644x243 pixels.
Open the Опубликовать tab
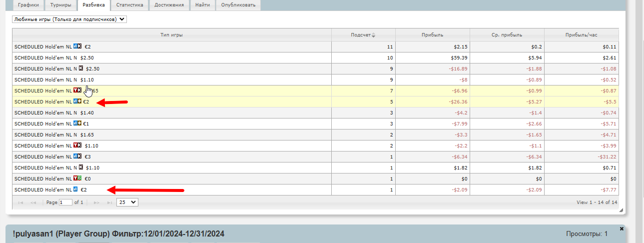(238, 5)
